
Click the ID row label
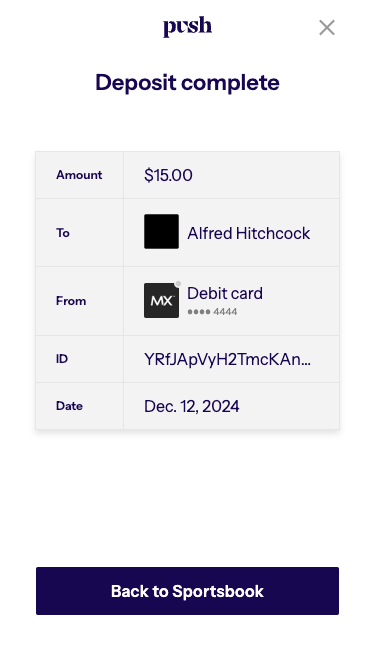click(x=62, y=359)
